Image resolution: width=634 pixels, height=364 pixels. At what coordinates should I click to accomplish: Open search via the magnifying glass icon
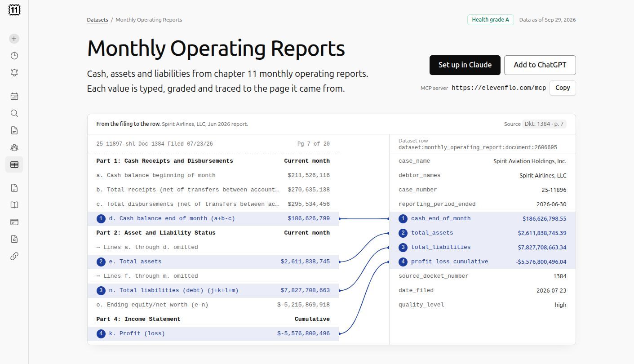pos(14,113)
